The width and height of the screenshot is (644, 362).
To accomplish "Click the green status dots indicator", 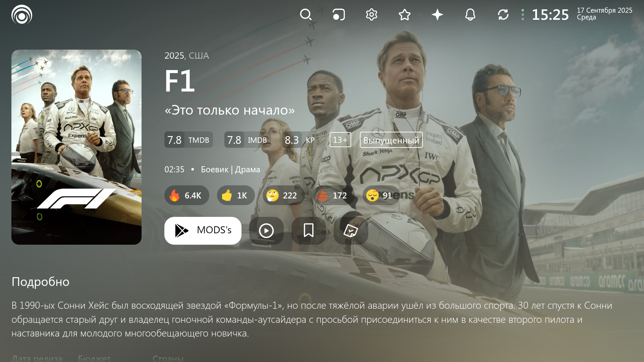I will tap(523, 15).
